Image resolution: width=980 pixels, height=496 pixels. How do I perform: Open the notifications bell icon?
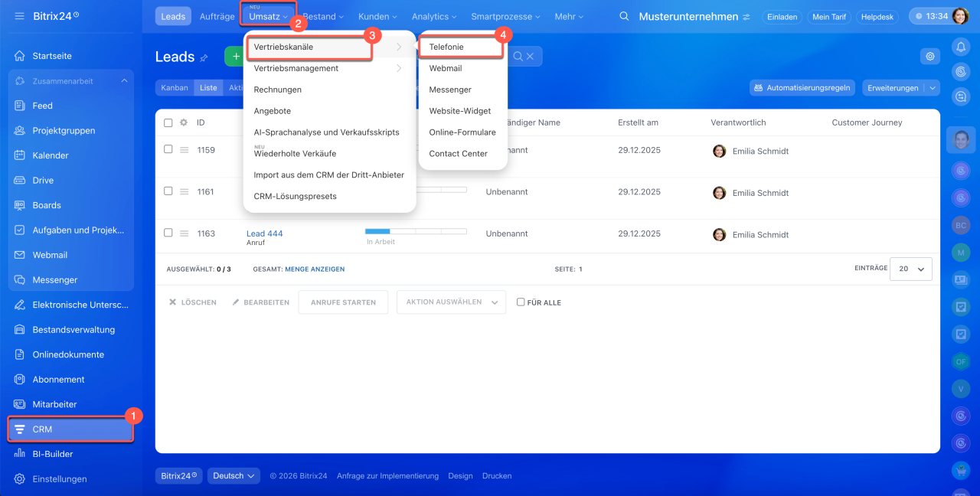coord(960,47)
